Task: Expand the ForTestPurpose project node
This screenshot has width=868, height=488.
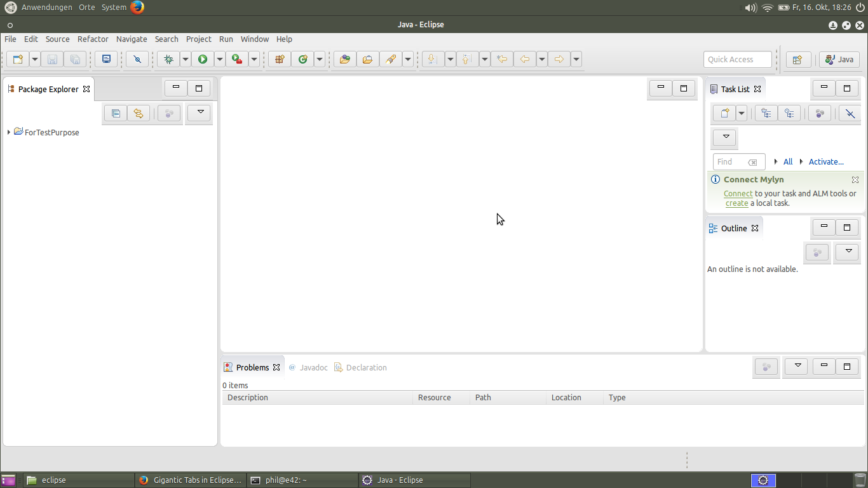Action: (9, 132)
